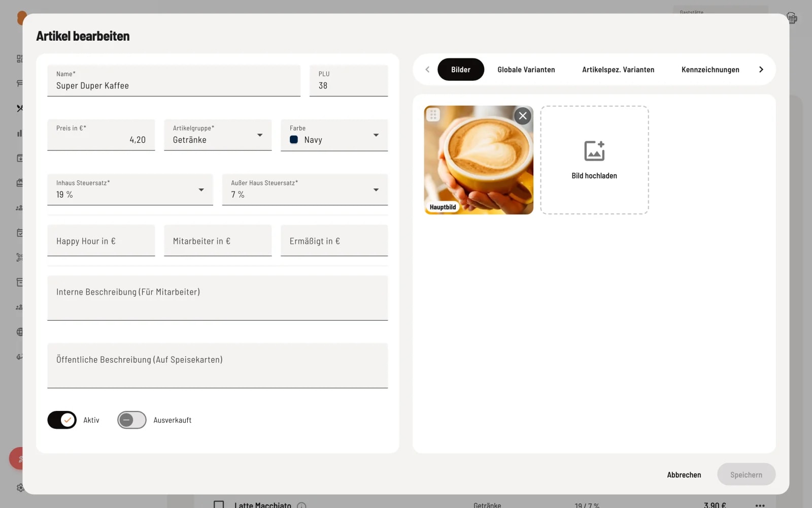The width and height of the screenshot is (812, 508).
Task: Show more tabs with right chevron
Action: click(x=761, y=70)
